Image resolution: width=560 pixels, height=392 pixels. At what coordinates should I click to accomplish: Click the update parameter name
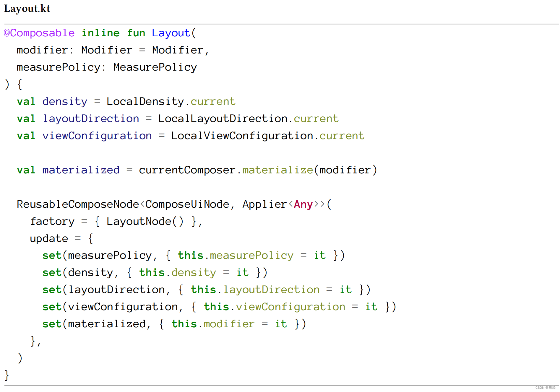49,239
